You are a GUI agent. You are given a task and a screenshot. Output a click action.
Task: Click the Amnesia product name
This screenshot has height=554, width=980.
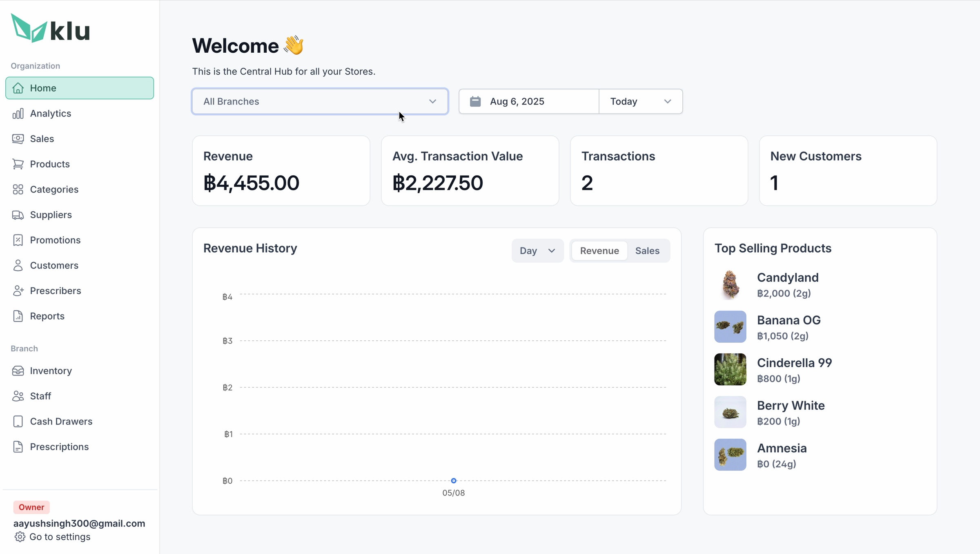pyautogui.click(x=782, y=448)
